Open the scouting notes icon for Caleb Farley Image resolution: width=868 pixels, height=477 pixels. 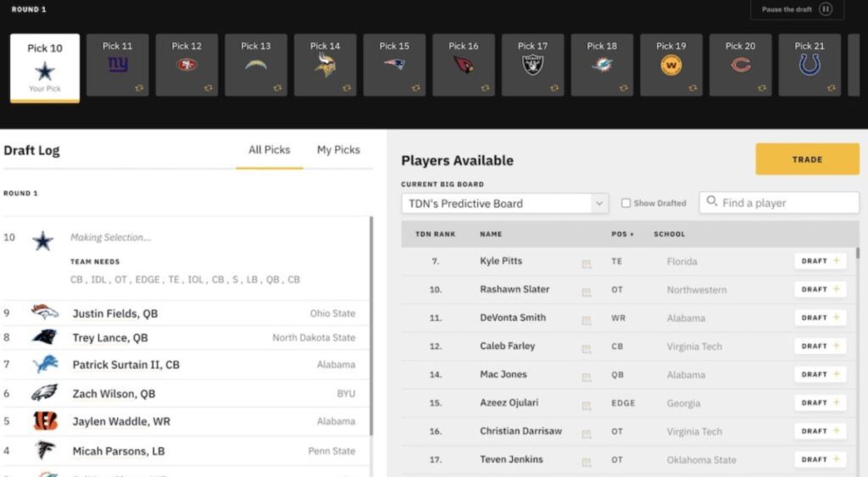pyautogui.click(x=587, y=349)
